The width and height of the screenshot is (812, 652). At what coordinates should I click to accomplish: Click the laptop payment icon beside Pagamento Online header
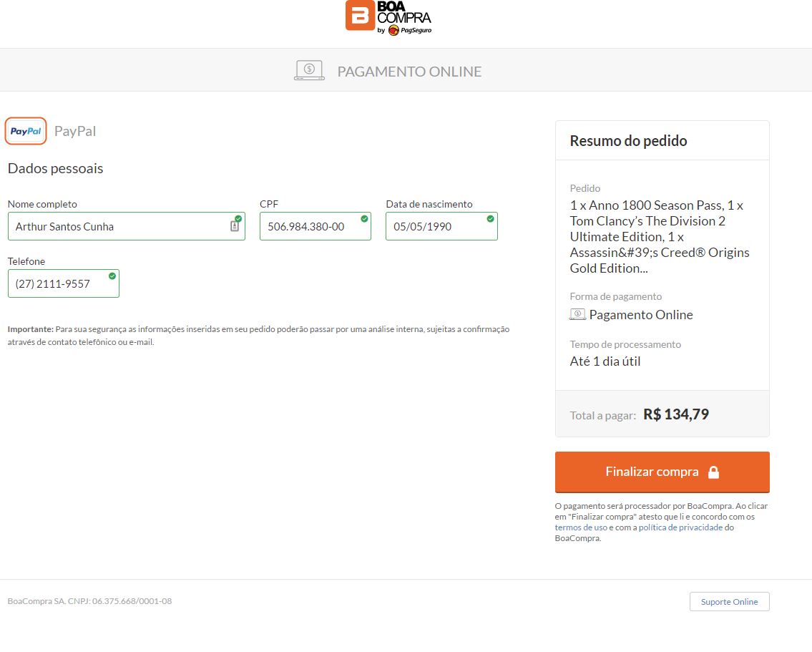(x=309, y=70)
